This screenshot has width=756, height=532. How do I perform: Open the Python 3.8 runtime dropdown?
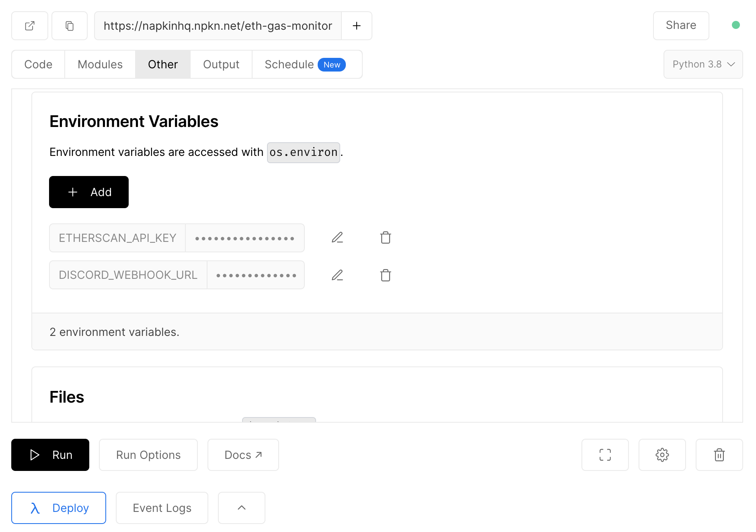pos(703,64)
